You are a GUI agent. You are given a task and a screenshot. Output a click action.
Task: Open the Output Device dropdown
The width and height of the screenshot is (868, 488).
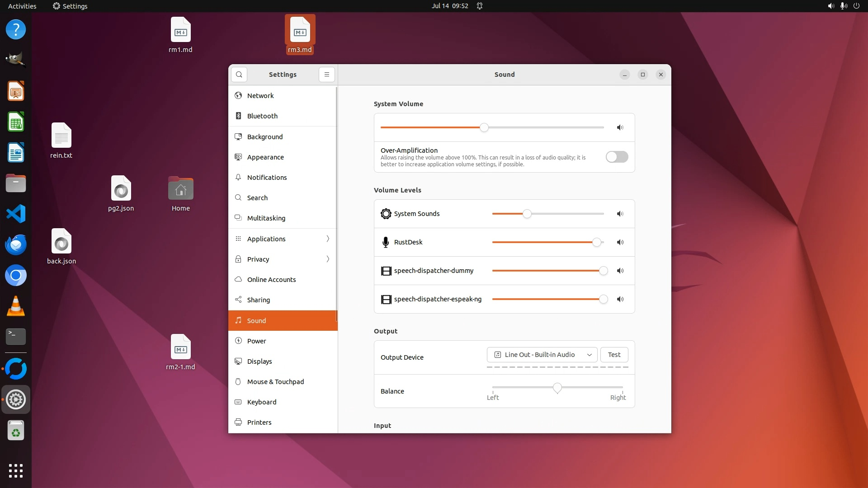point(542,355)
